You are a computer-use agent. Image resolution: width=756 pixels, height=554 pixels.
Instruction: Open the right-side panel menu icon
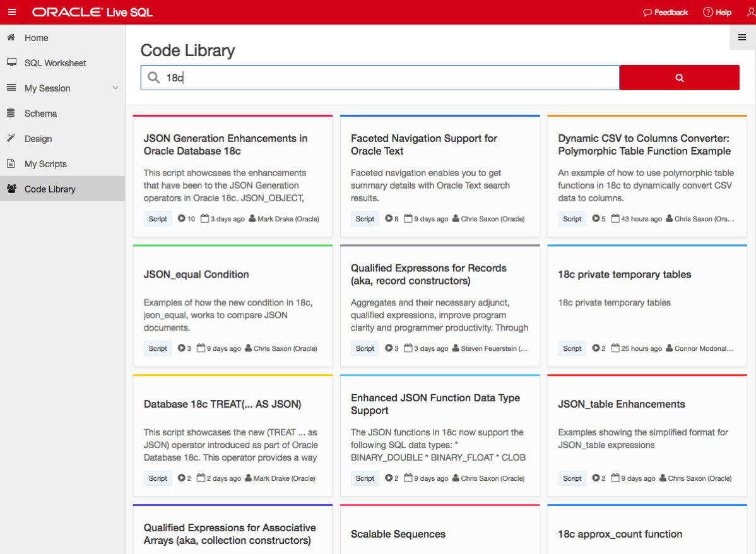click(x=742, y=37)
